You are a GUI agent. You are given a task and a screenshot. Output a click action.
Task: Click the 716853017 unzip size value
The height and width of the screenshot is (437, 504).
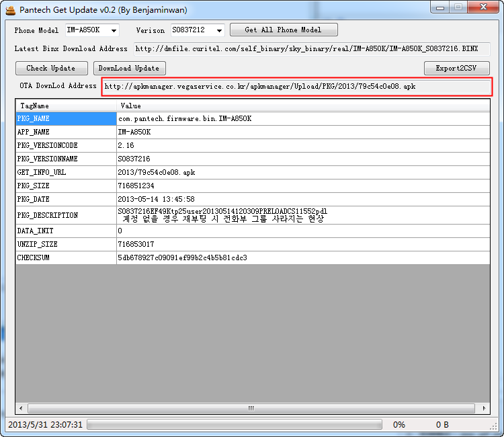pyautogui.click(x=303, y=245)
